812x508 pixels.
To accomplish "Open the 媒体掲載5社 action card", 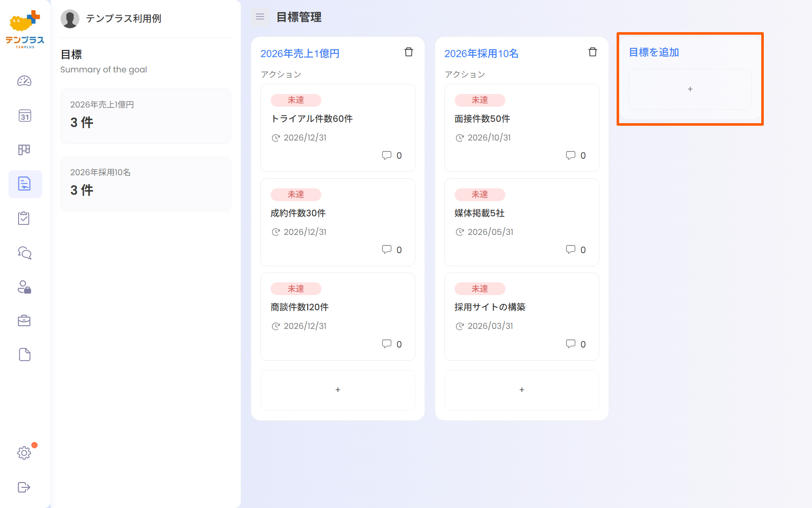I will (522, 222).
